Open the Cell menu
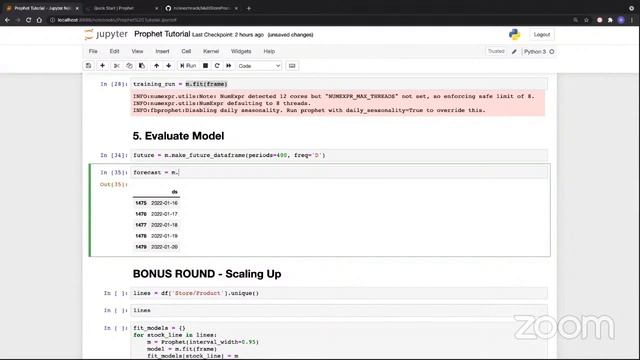 186,51
